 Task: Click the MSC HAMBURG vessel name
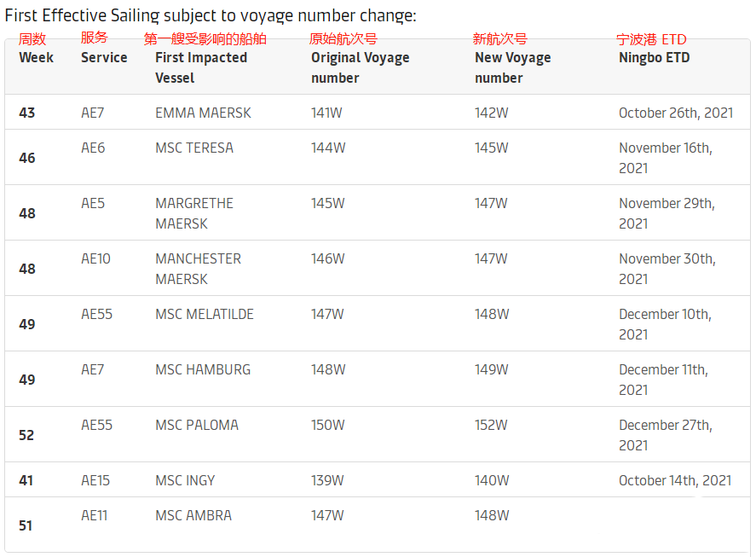pyautogui.click(x=203, y=369)
